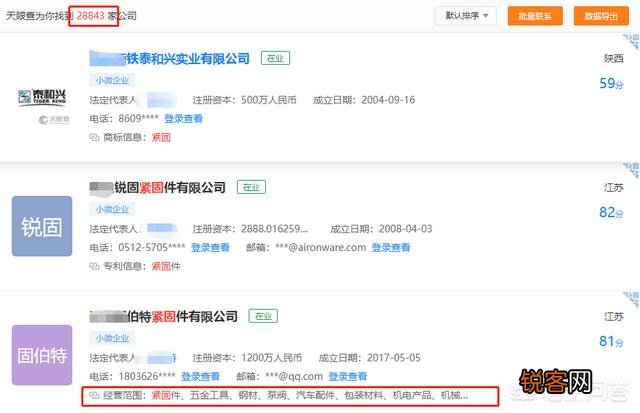Click the 经营范围 business scope text

pyautogui.click(x=286, y=395)
